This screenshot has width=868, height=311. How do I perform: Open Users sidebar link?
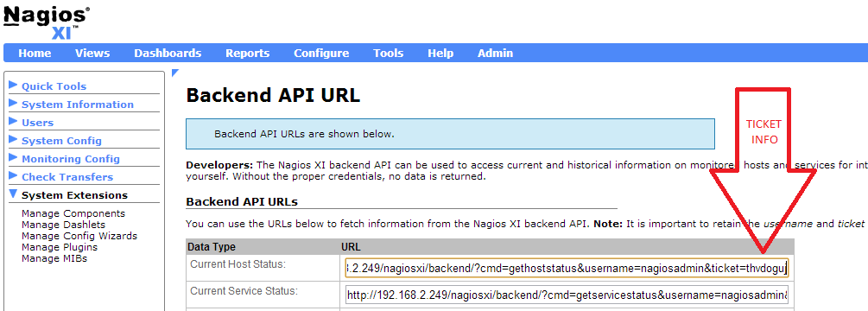[x=38, y=123]
